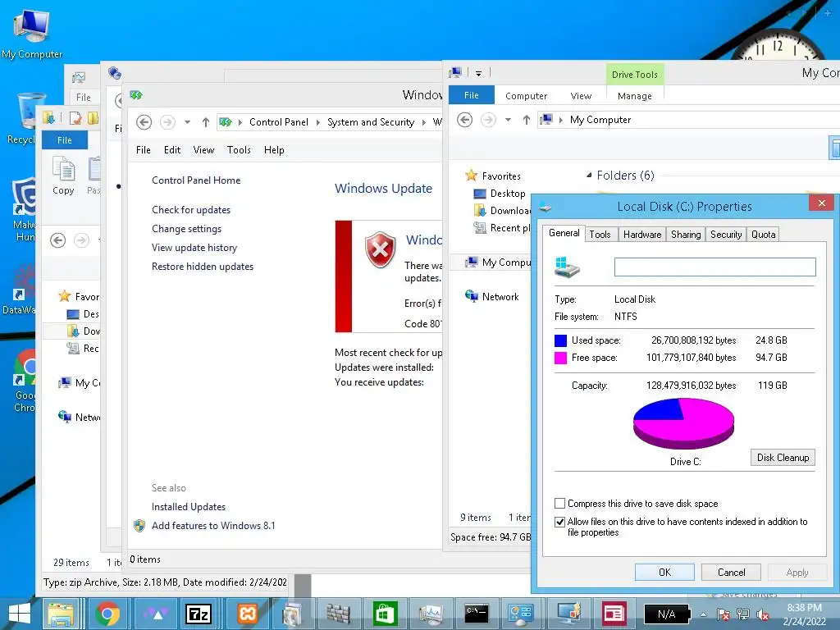Image resolution: width=840 pixels, height=630 pixels.
Task: Go up one level in Windows Update window
Action: click(x=206, y=122)
